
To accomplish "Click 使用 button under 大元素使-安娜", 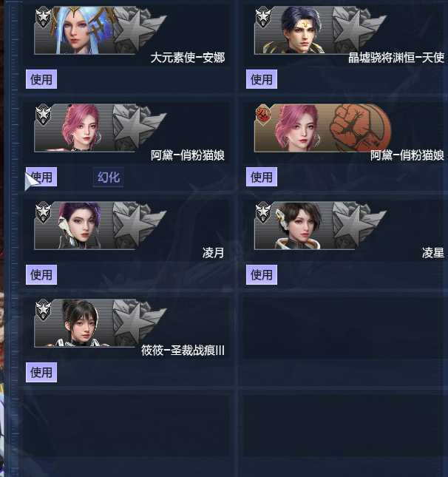I will pyautogui.click(x=41, y=79).
